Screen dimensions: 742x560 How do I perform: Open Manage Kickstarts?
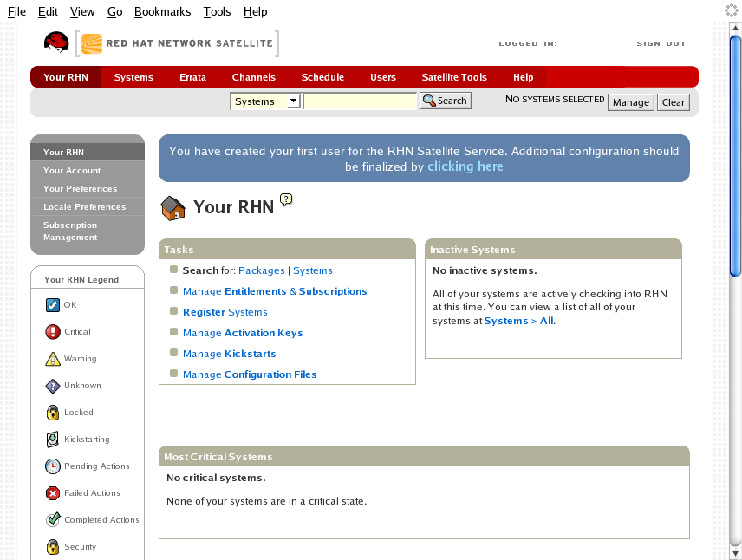tap(230, 354)
